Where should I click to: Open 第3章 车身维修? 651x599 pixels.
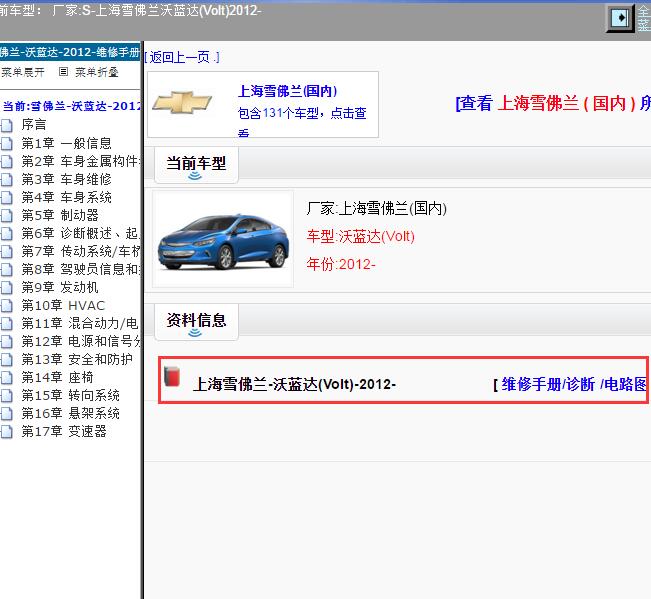(66, 179)
